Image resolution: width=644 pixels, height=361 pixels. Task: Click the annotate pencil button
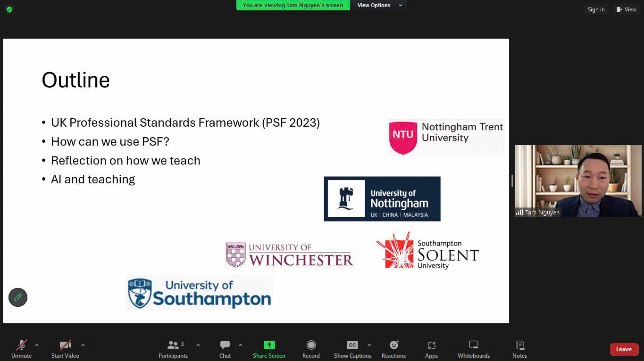18,297
